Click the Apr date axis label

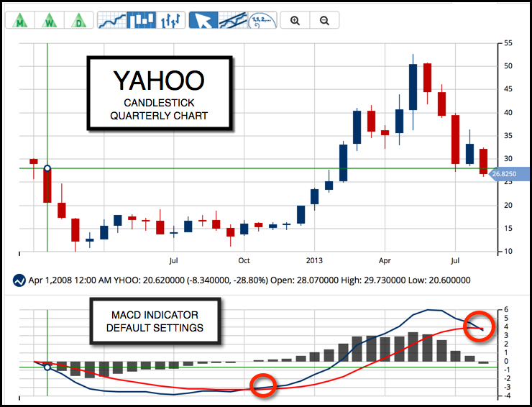[x=385, y=261]
